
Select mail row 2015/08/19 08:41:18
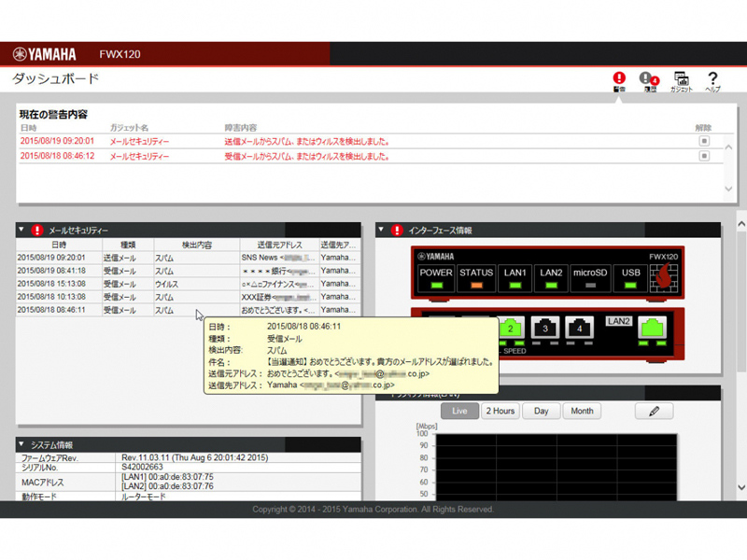pyautogui.click(x=189, y=271)
